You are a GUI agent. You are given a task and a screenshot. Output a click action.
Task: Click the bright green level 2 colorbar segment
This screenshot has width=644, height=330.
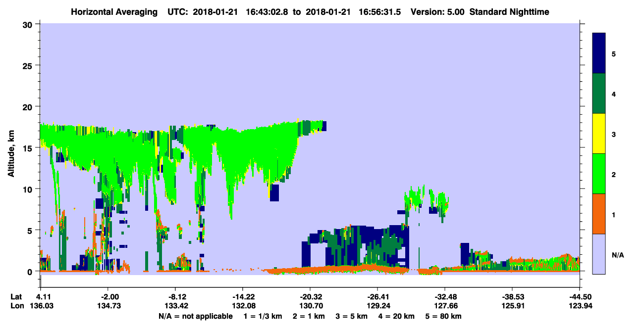point(599,174)
